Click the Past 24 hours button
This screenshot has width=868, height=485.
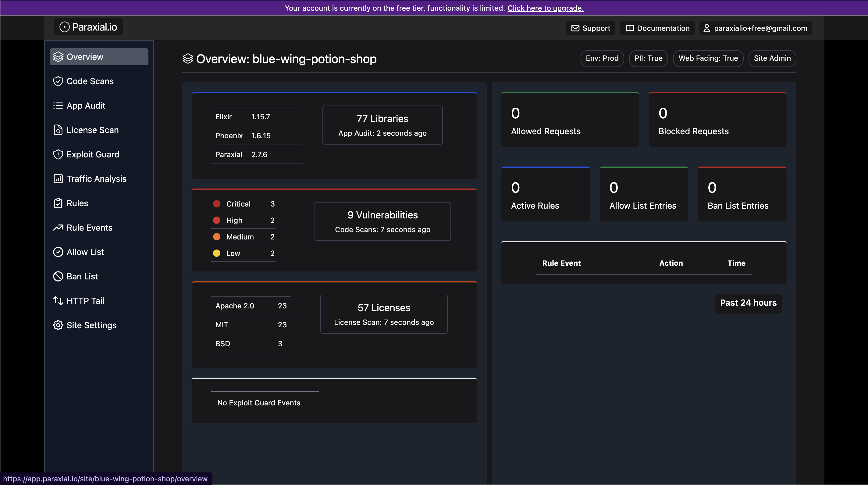pos(748,303)
